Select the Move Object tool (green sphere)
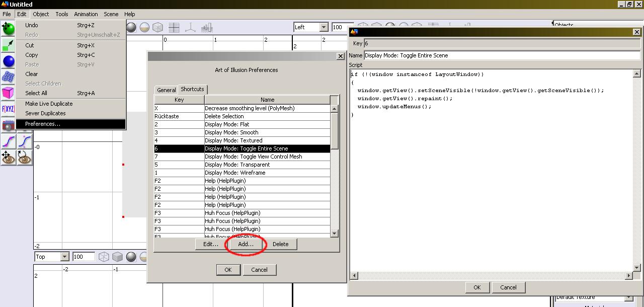This screenshot has height=307, width=644. (8, 29)
